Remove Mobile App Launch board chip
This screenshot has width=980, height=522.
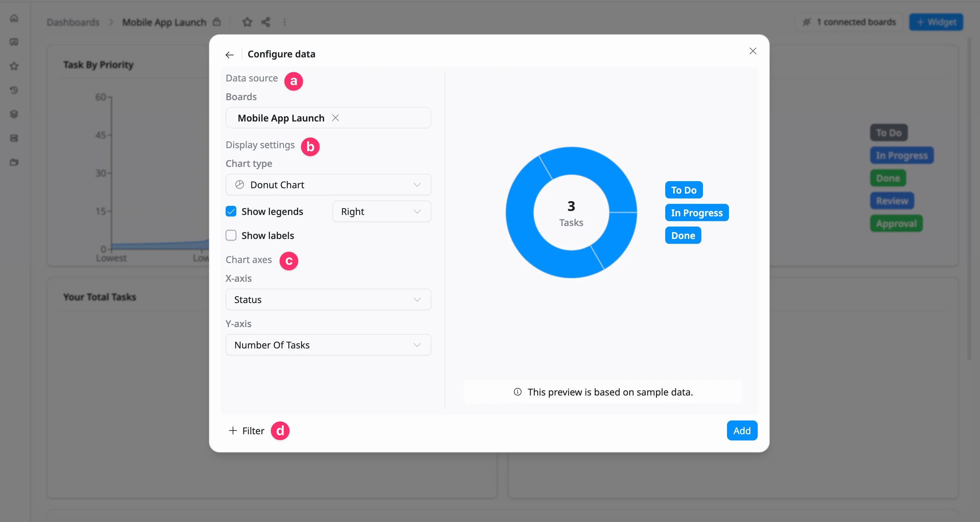coord(335,118)
